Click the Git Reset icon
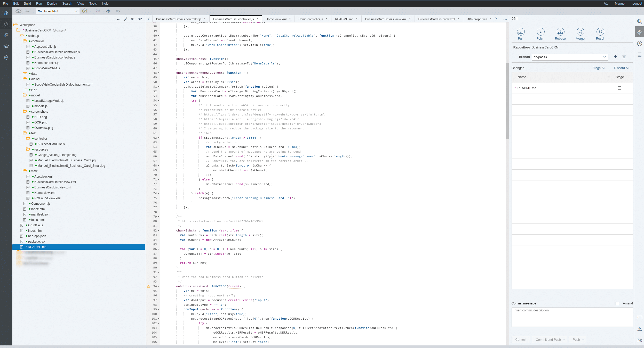This screenshot has height=348, width=644. point(600,32)
